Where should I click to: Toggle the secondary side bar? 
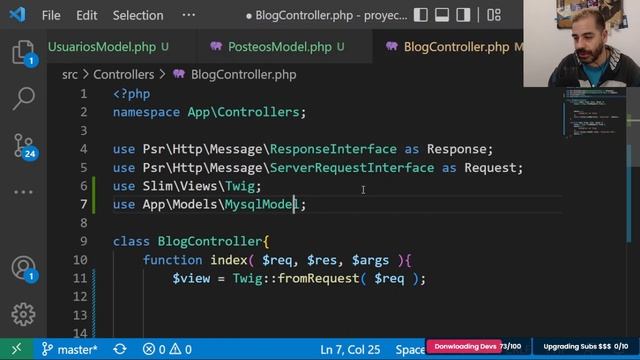coord(463,15)
